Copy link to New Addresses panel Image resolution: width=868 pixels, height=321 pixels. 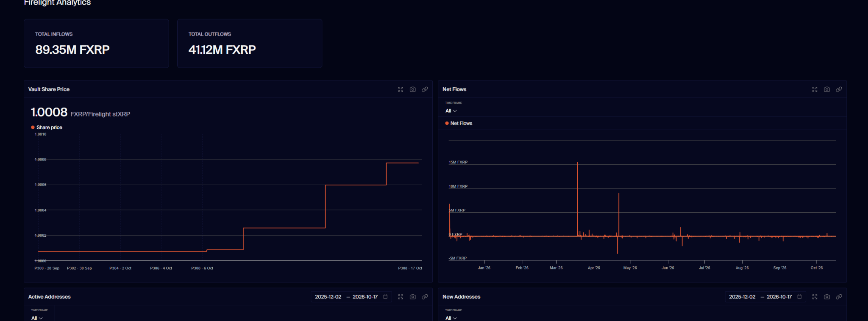click(x=839, y=297)
